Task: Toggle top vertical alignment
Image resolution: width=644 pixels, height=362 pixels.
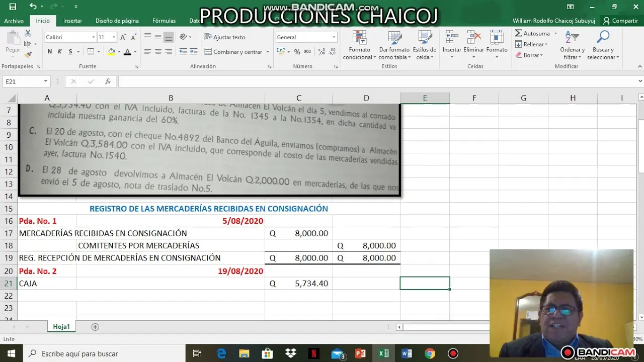Action: tap(147, 37)
